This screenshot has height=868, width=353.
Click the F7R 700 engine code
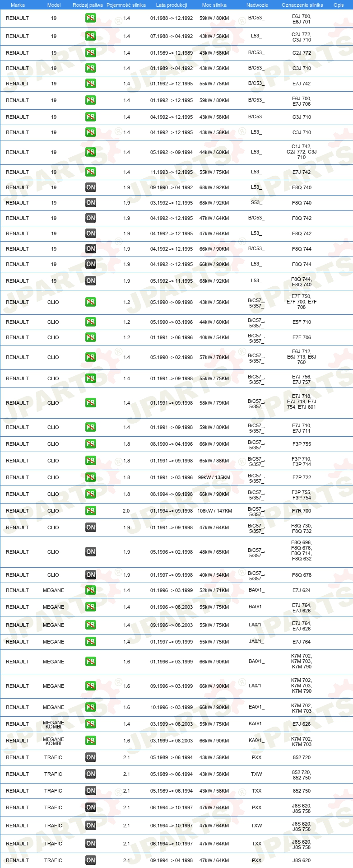tap(302, 511)
